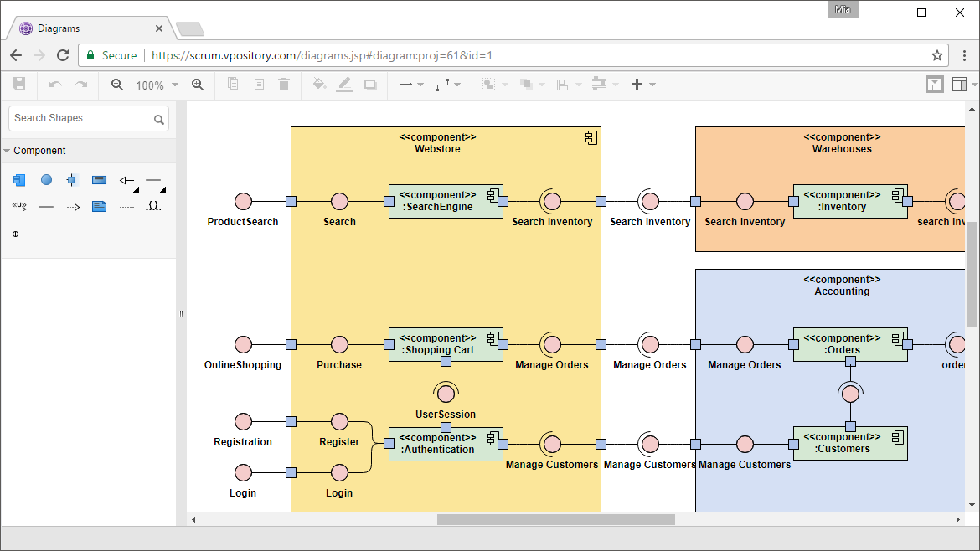Select the ProductSearch label

pos(243,222)
